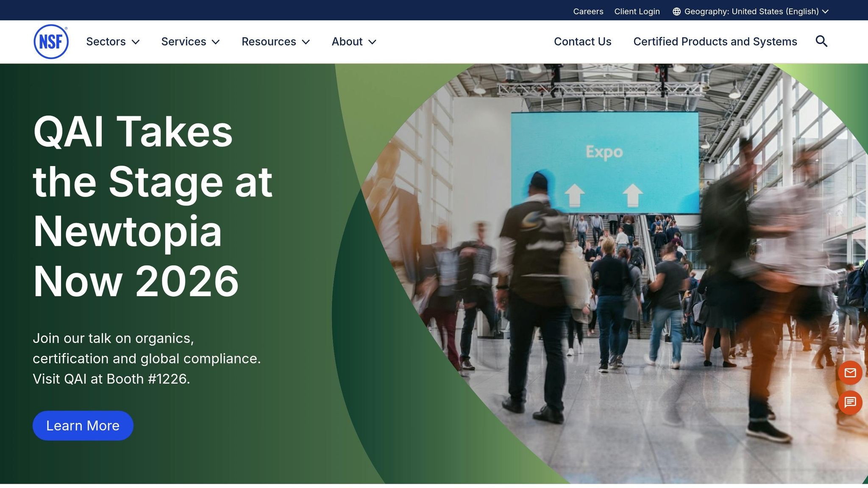Click the globe icon beside Geography

pos(677,11)
